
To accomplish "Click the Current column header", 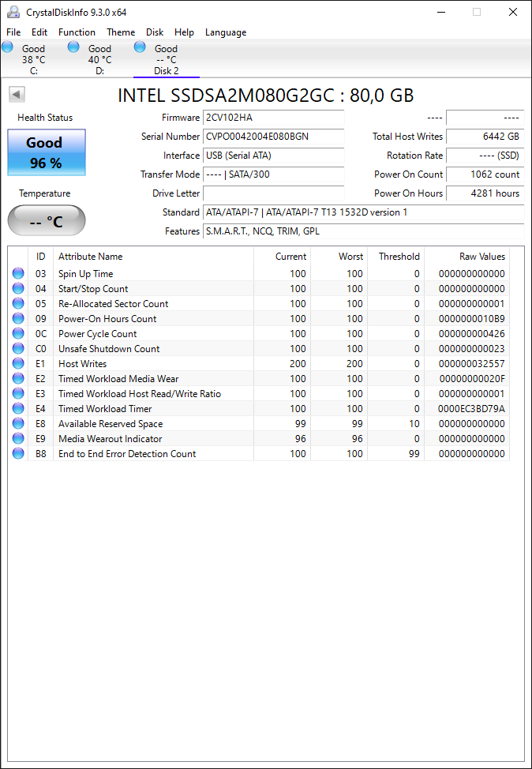I will point(282,256).
